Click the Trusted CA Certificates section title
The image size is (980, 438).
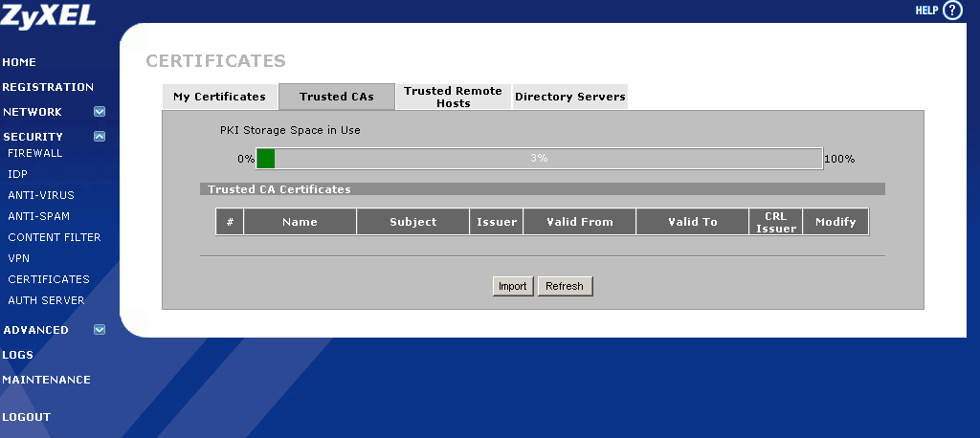pos(279,189)
